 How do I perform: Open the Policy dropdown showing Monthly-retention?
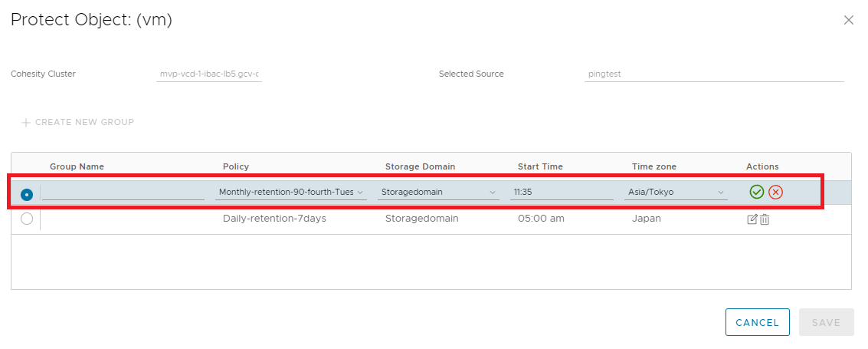click(290, 192)
